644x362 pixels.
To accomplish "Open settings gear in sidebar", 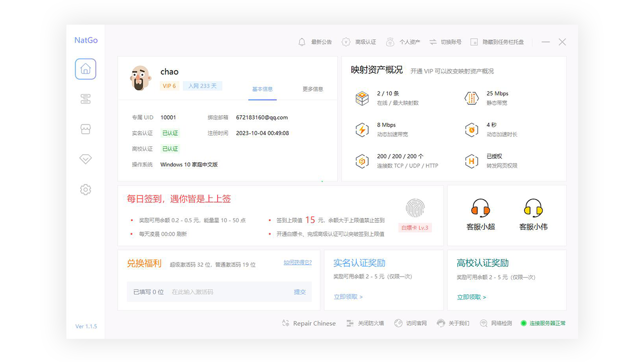I will pos(86,190).
